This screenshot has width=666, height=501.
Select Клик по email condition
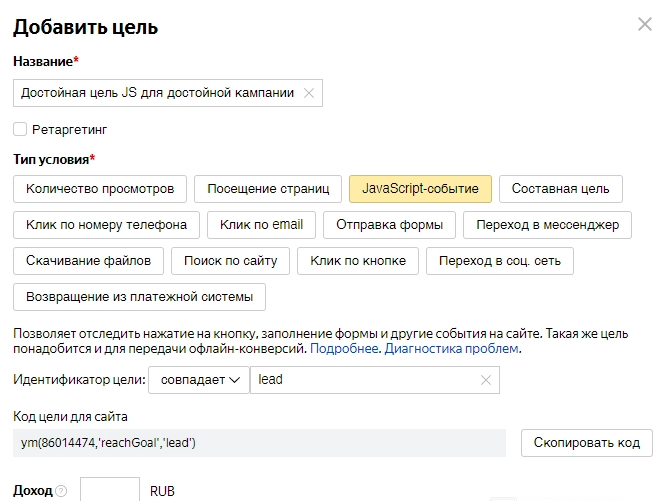point(261,225)
